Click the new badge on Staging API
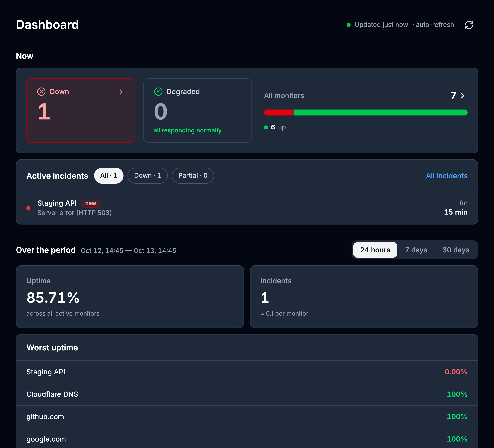The width and height of the screenshot is (494, 448). 90,203
